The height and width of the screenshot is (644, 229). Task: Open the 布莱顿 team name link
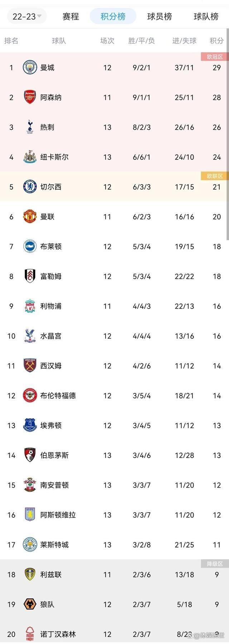[51, 247]
